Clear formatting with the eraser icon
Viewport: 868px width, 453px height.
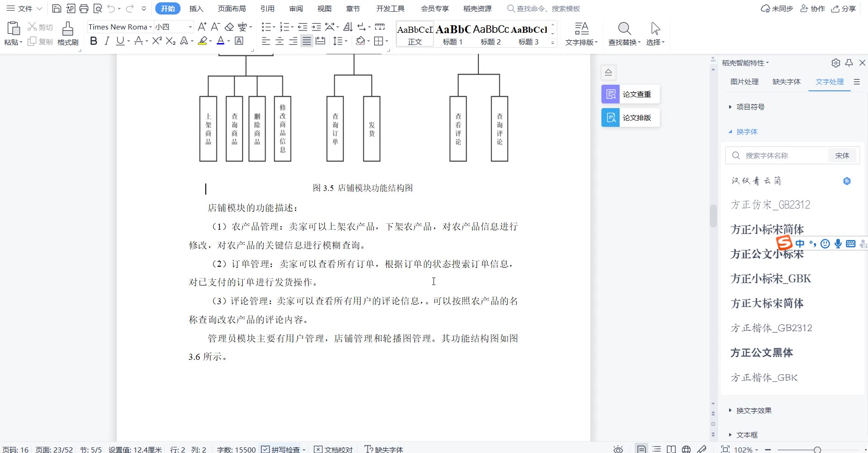pos(229,27)
